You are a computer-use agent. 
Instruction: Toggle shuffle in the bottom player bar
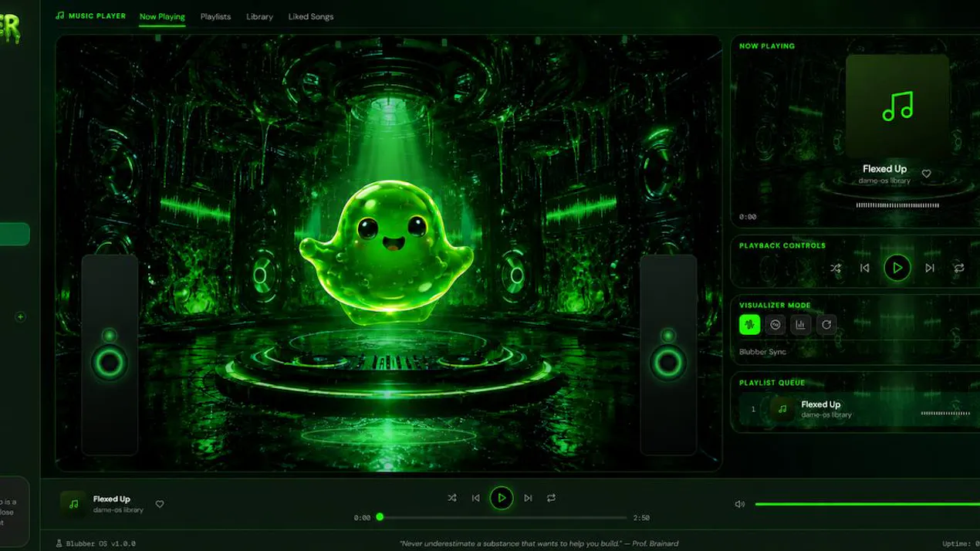coord(452,498)
